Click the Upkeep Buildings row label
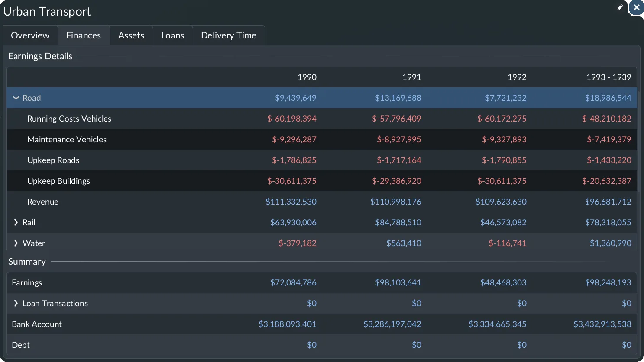644x362 pixels. [x=58, y=181]
